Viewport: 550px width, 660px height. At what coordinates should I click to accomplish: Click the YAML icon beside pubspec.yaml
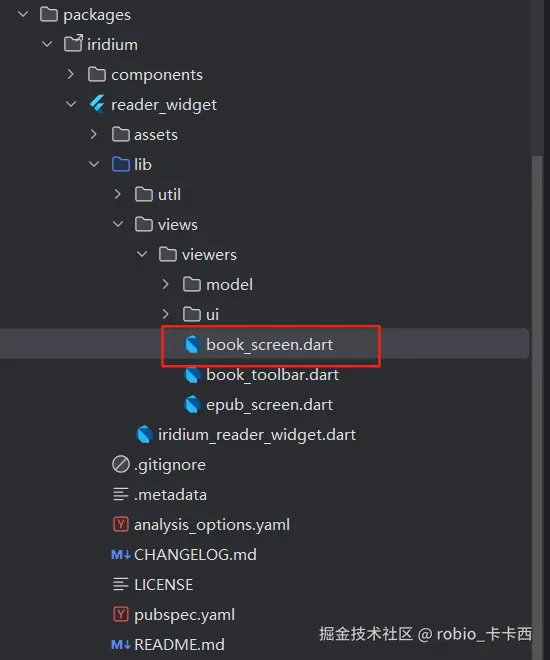point(121,615)
